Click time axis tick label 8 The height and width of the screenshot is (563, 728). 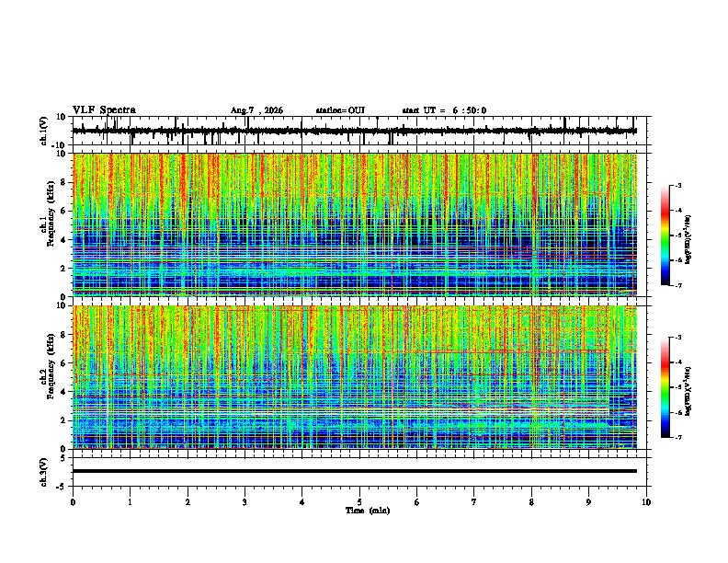[x=531, y=502]
